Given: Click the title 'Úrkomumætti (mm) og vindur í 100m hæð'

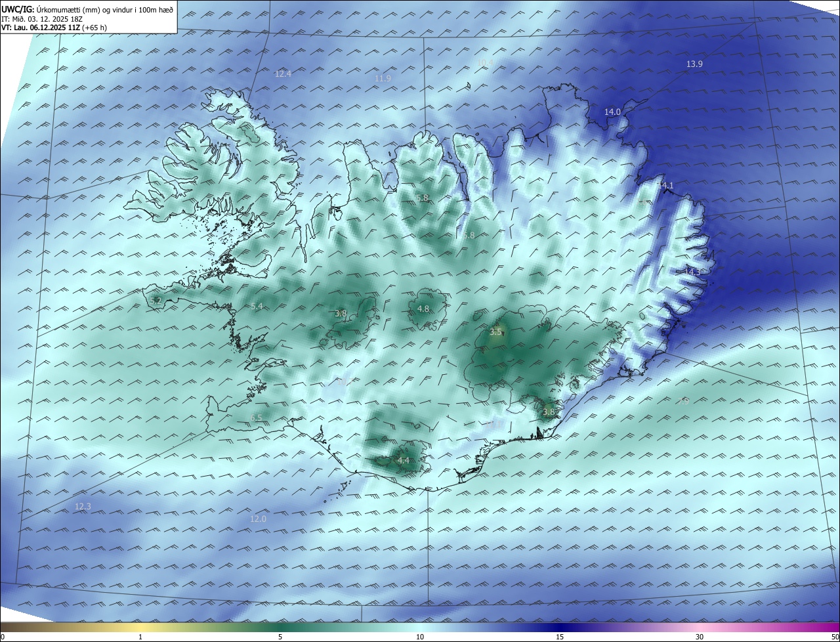Looking at the screenshot, I should pyautogui.click(x=105, y=10).
